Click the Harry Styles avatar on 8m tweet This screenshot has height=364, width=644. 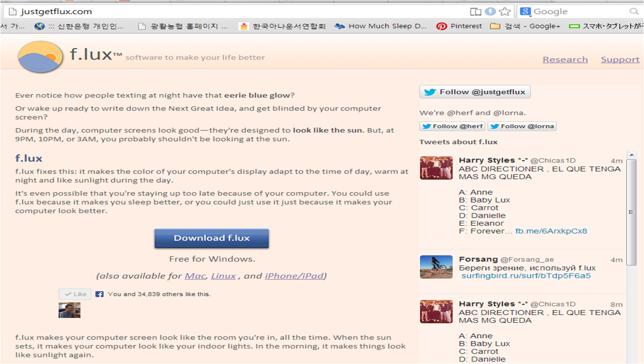(436, 311)
